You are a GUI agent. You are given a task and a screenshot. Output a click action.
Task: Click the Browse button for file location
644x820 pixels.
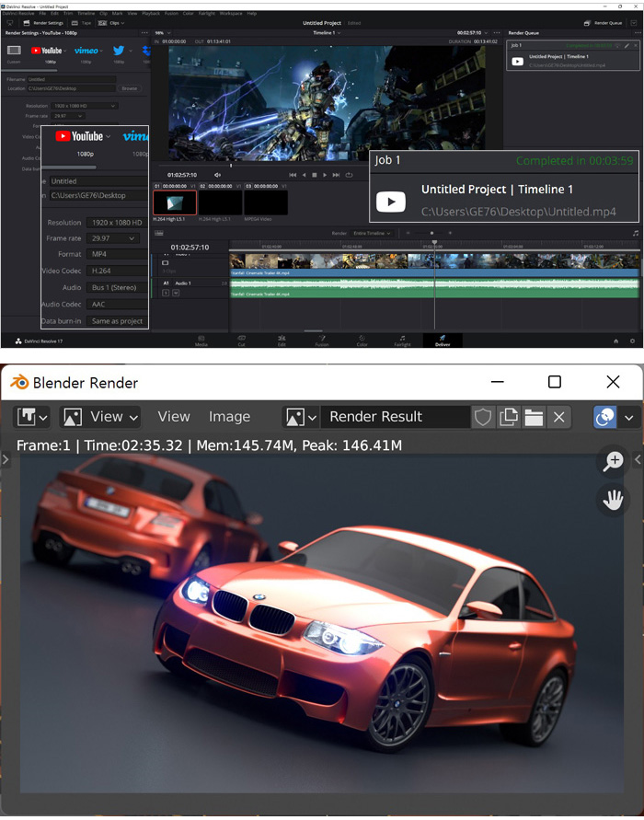[130, 88]
